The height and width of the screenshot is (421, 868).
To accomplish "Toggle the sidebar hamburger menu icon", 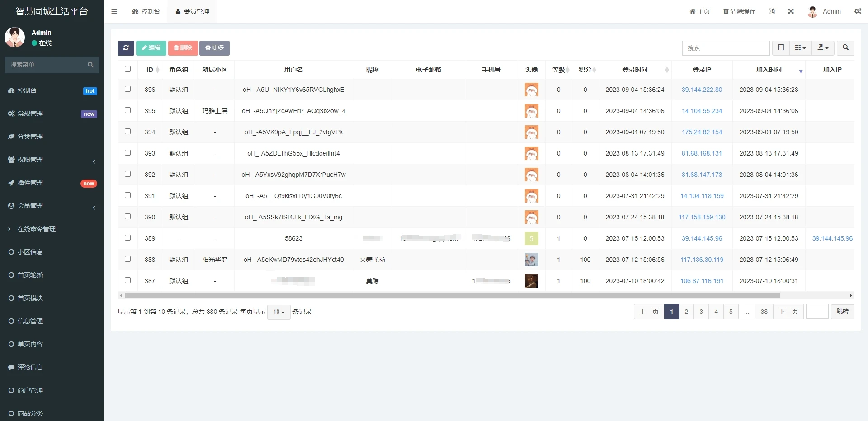I will pyautogui.click(x=114, y=11).
